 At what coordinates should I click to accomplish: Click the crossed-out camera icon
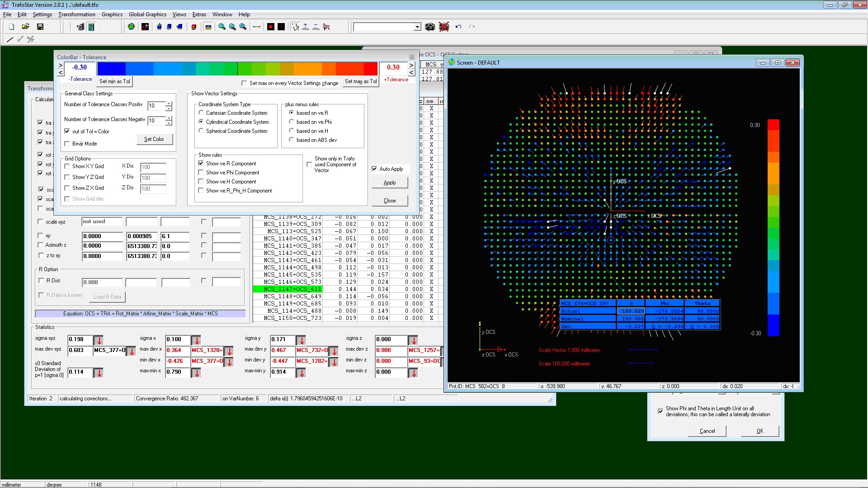tap(444, 27)
